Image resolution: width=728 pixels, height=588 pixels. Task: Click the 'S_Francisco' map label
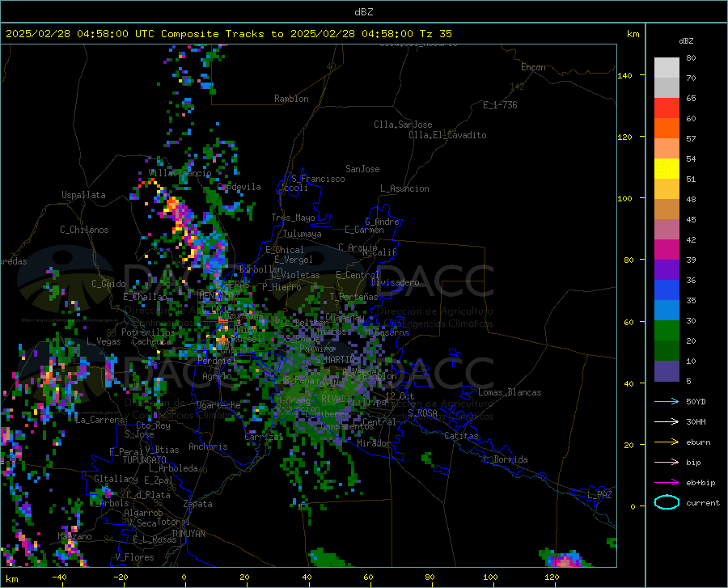point(318,179)
